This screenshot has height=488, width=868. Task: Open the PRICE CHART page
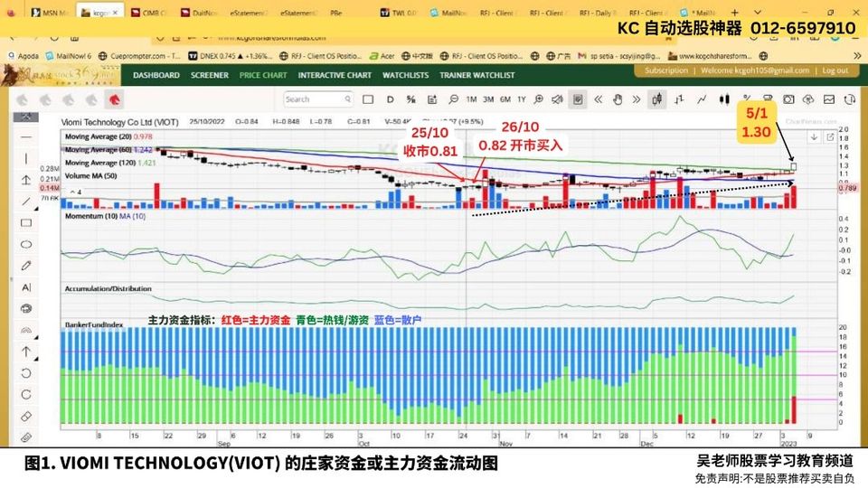(263, 75)
